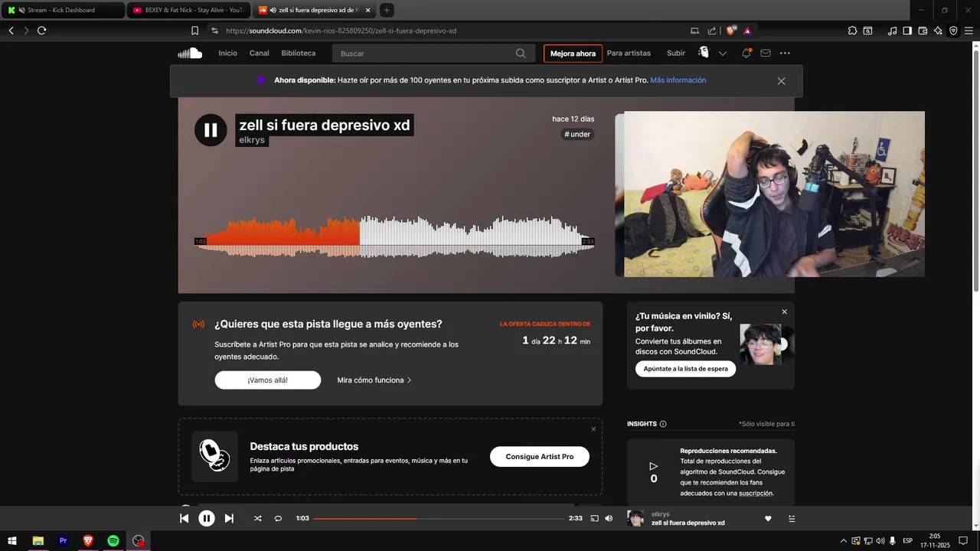Click the Brave Rewards triangle icon
Image resolution: width=980 pixels, height=551 pixels.
tap(747, 31)
